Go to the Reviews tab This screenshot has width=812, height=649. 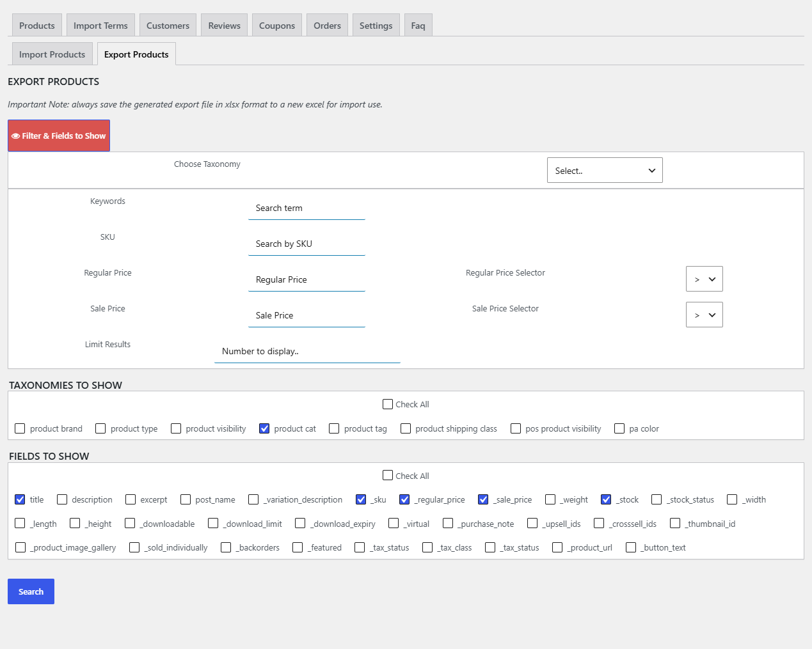tap(225, 26)
